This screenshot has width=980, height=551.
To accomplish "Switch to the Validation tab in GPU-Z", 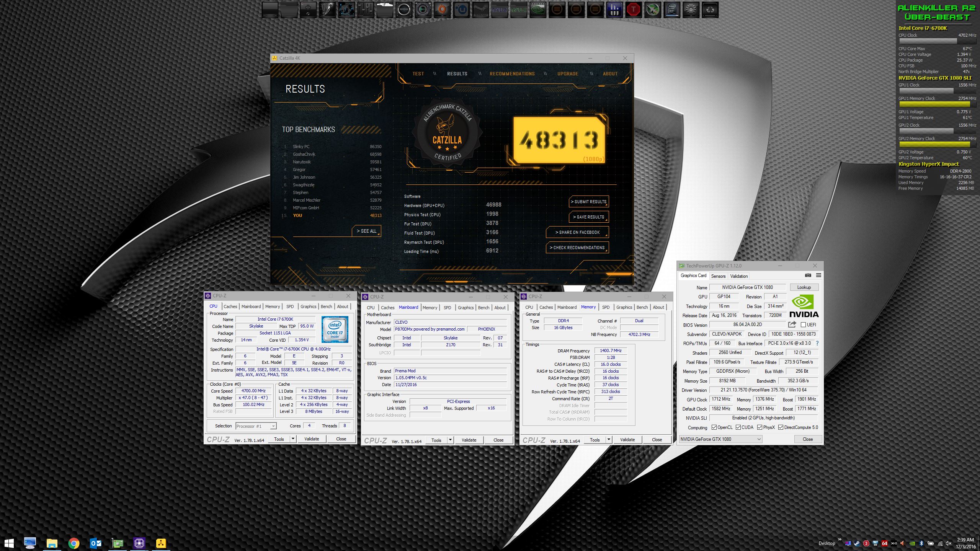I will [739, 276].
